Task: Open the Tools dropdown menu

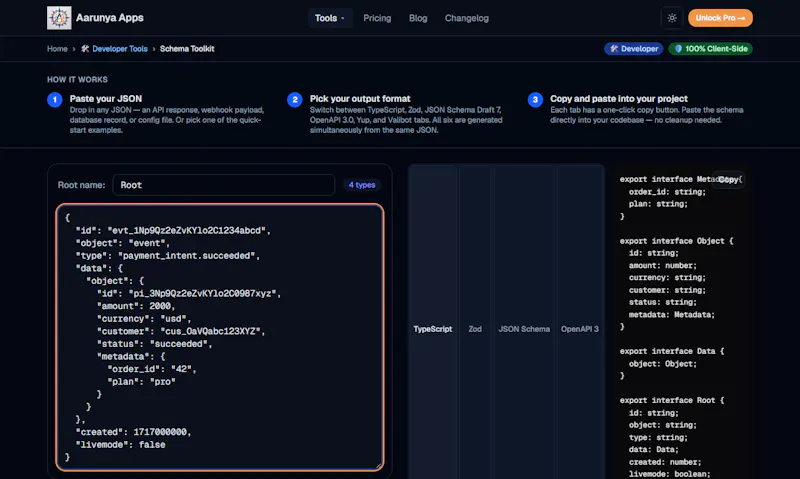Action: point(330,18)
